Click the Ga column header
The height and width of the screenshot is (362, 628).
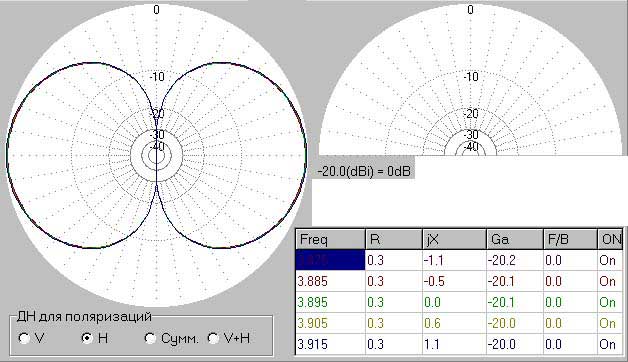[515, 239]
